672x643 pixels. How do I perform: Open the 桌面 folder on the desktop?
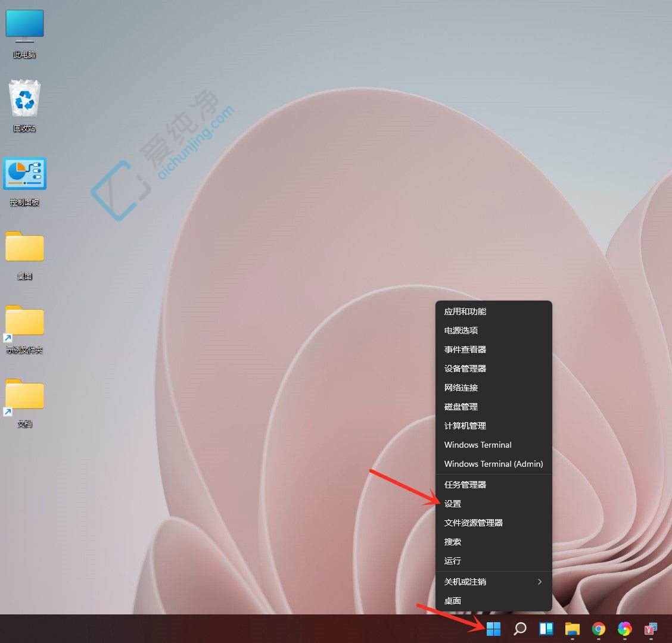click(24, 247)
